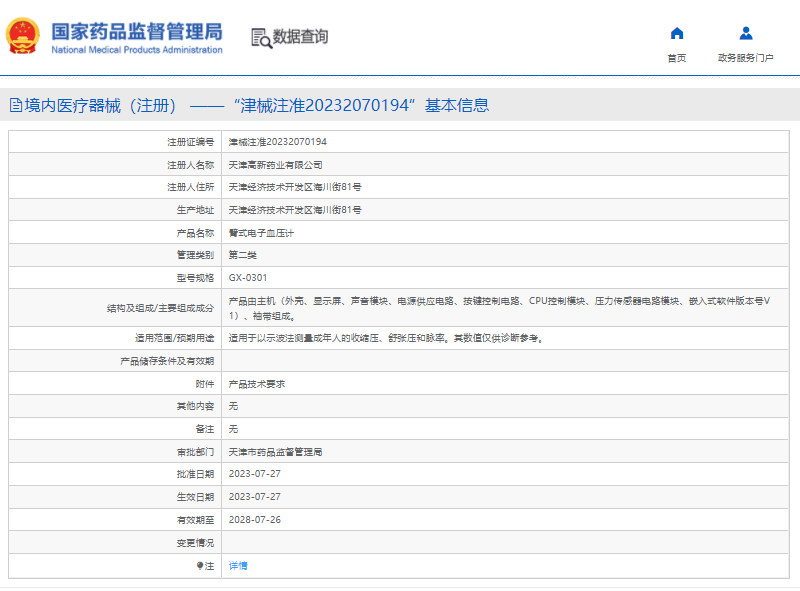This screenshot has width=800, height=591.
Task: Select 有效期至 value 2028-07-26
Action: 255,520
